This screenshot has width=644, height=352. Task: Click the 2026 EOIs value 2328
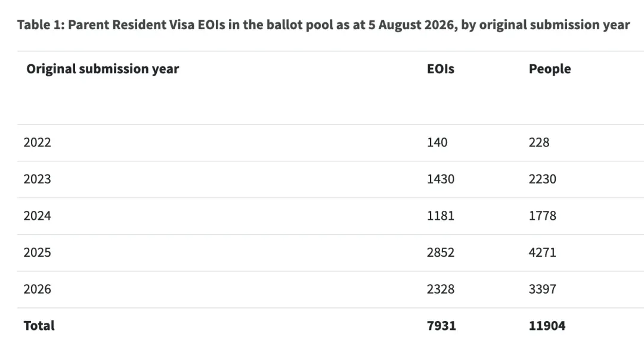coord(441,289)
